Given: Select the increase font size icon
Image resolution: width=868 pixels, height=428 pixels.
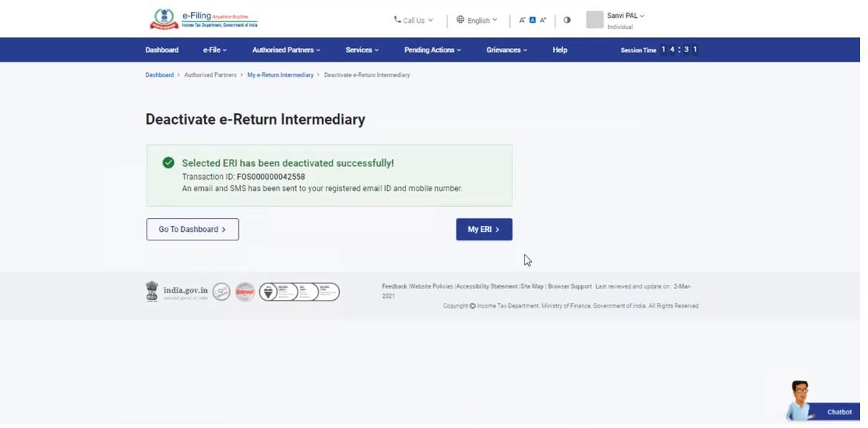Looking at the screenshot, I should (x=542, y=20).
